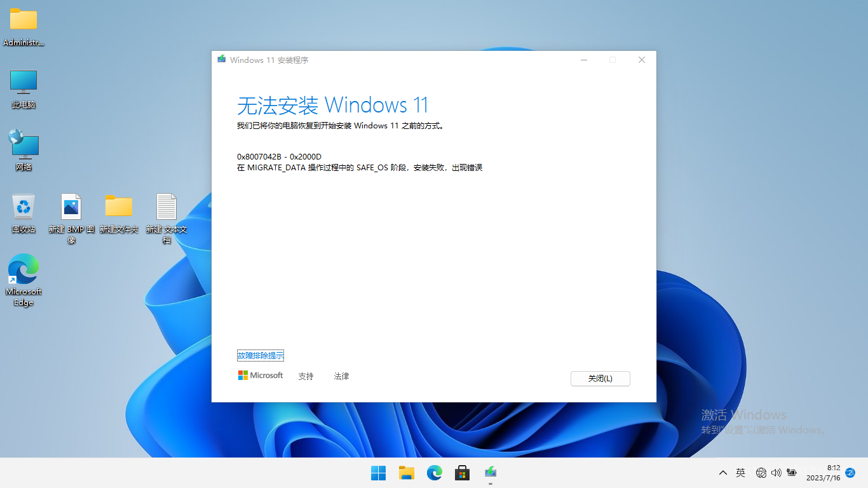Open the 法律 legal link
This screenshot has height=488, width=868.
(341, 376)
